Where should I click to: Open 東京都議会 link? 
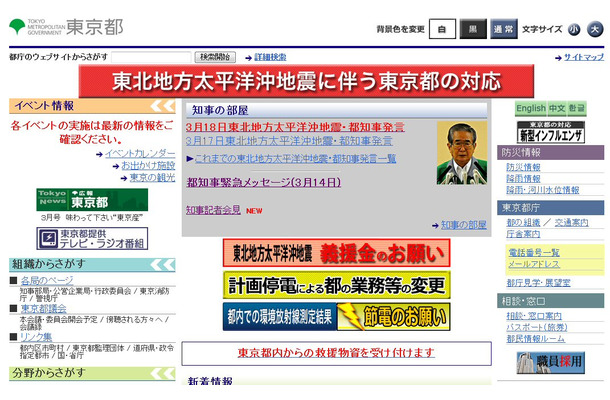(x=43, y=309)
